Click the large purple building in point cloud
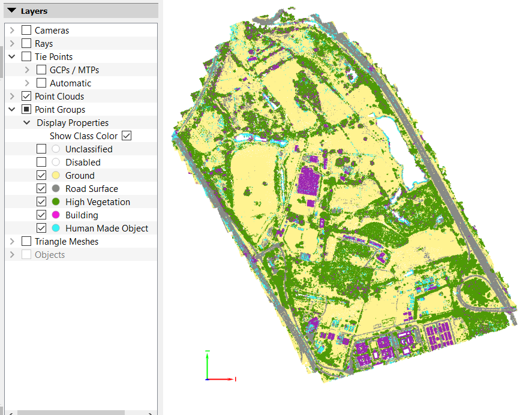This screenshot has height=415, width=532. click(308, 182)
